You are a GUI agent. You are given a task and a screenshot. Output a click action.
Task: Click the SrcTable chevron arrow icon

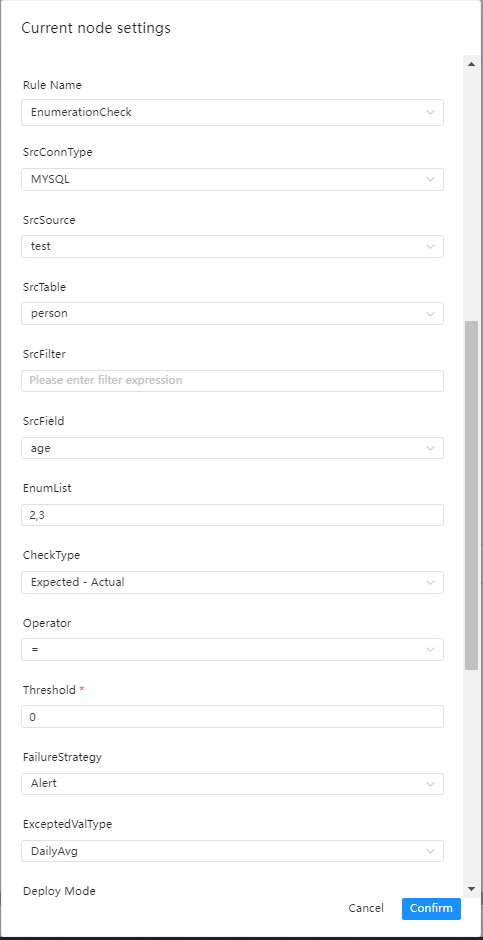430,314
